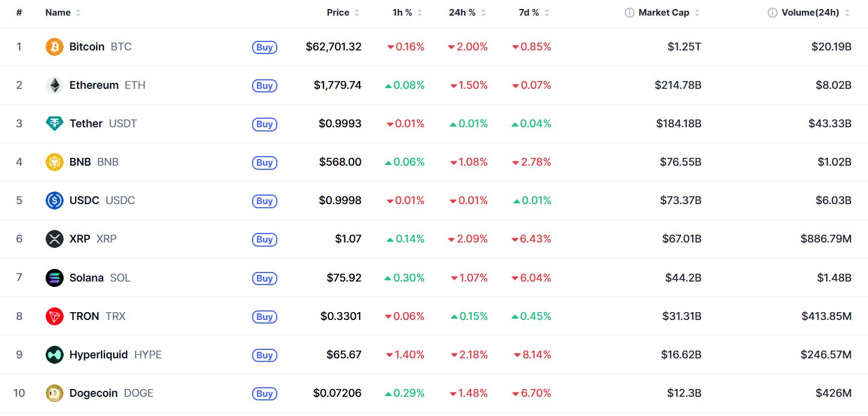Click the Dogecoin logo icon
The image size is (868, 416).
coord(55,393)
